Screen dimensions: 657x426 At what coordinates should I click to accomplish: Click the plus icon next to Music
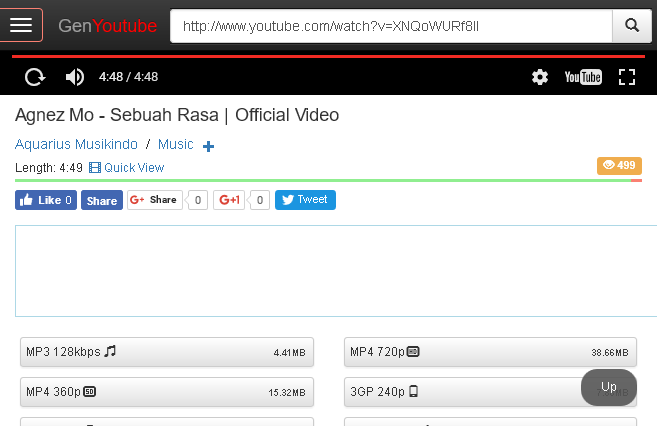tap(209, 146)
